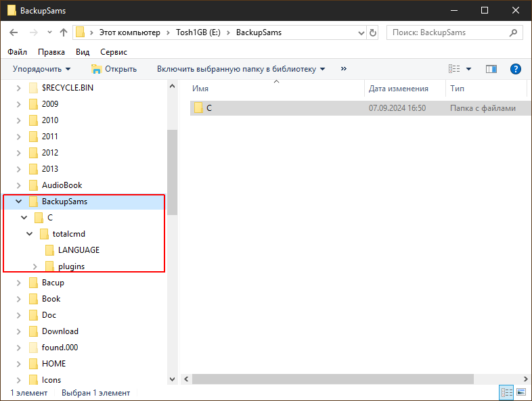Type in the Поиск: BackupSams search field
Screen dimensions: 532x401
pyautogui.click(x=447, y=32)
